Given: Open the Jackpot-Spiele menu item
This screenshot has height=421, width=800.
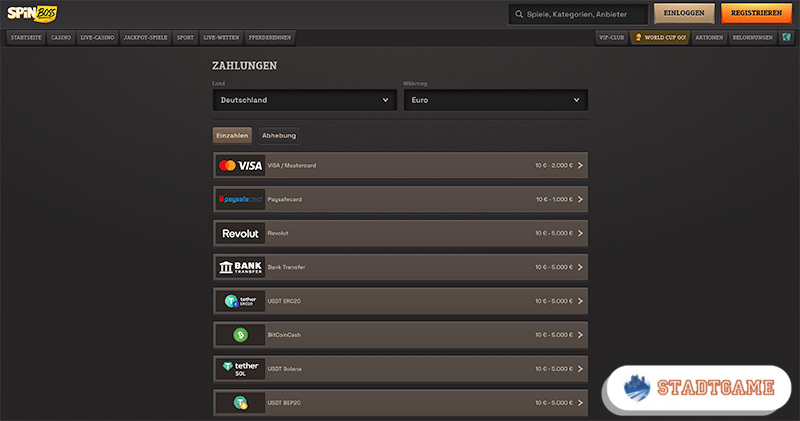Looking at the screenshot, I should (145, 37).
